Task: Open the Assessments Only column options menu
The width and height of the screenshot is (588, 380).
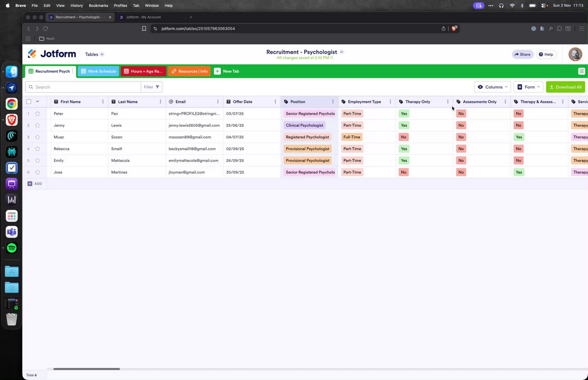Action: point(505,102)
